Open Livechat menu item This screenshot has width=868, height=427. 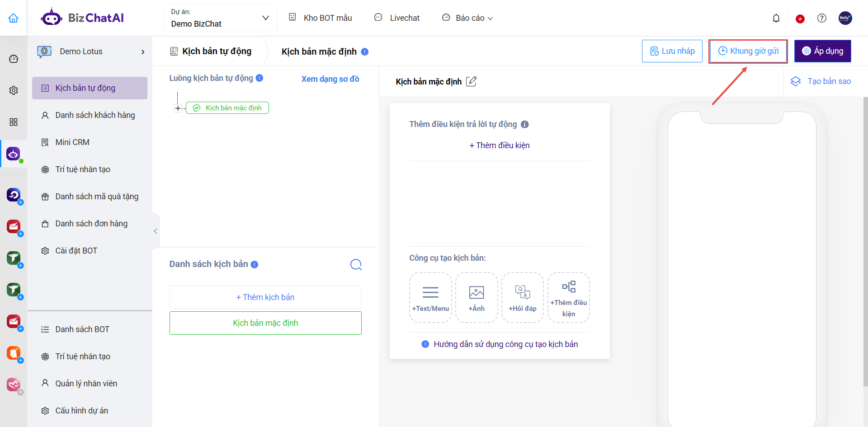click(397, 18)
